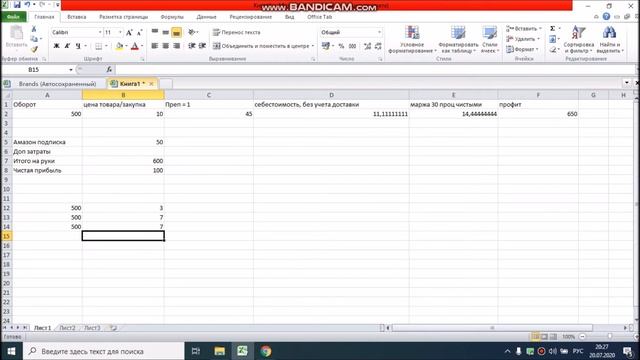
Task: Switch to the Вставка ribbon tab
Action: coord(76,17)
